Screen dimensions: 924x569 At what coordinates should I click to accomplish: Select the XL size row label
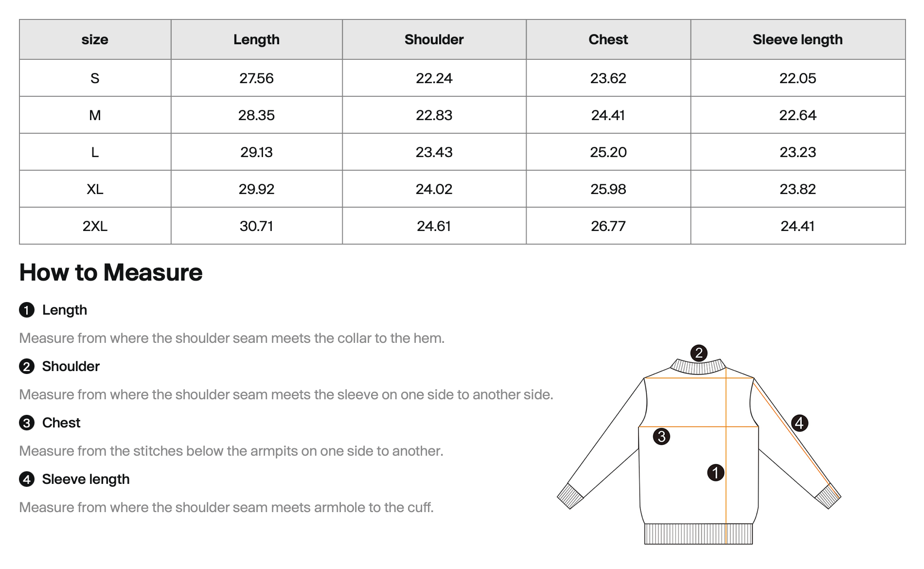click(x=95, y=189)
